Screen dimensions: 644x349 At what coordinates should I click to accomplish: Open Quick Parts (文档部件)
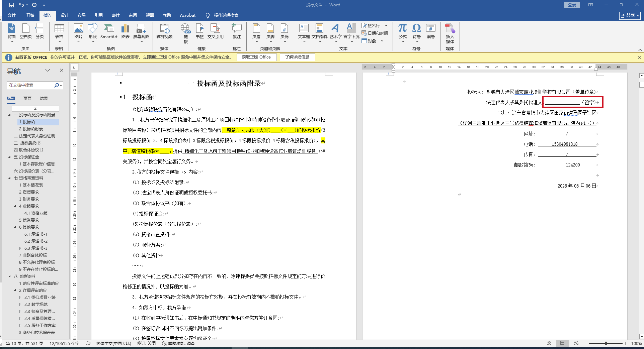pos(320,33)
